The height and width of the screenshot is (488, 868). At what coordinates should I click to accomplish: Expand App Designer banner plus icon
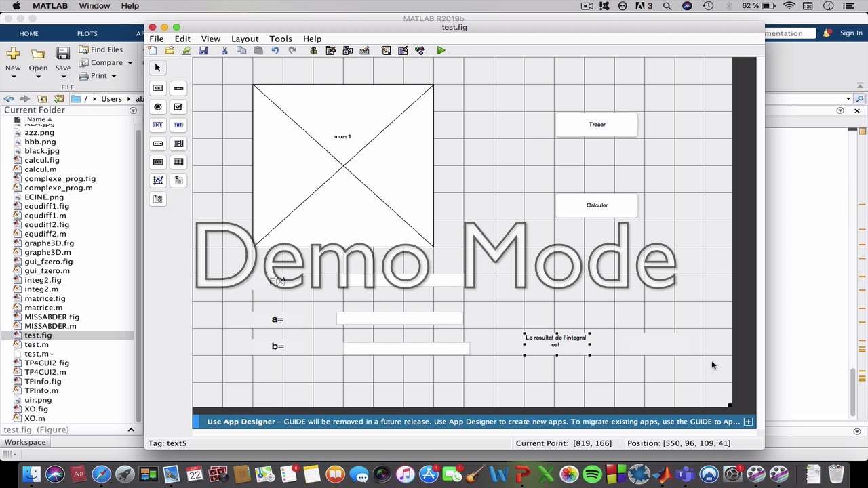click(748, 422)
